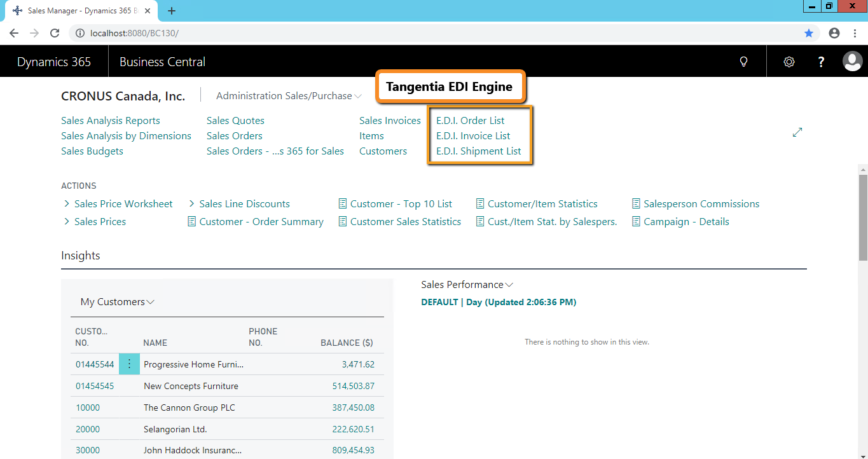The image size is (868, 459).
Task: Open customer number 10000 link
Action: coord(88,408)
